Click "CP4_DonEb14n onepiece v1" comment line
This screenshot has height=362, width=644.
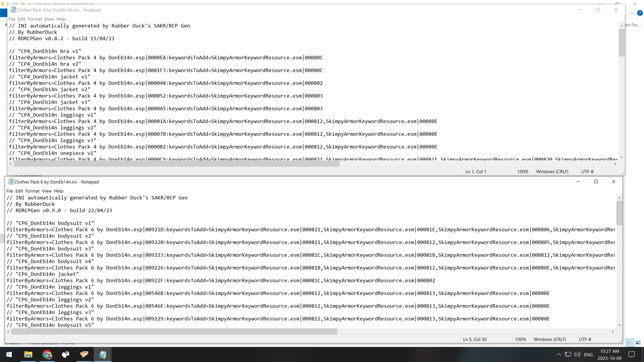[x=53, y=153]
